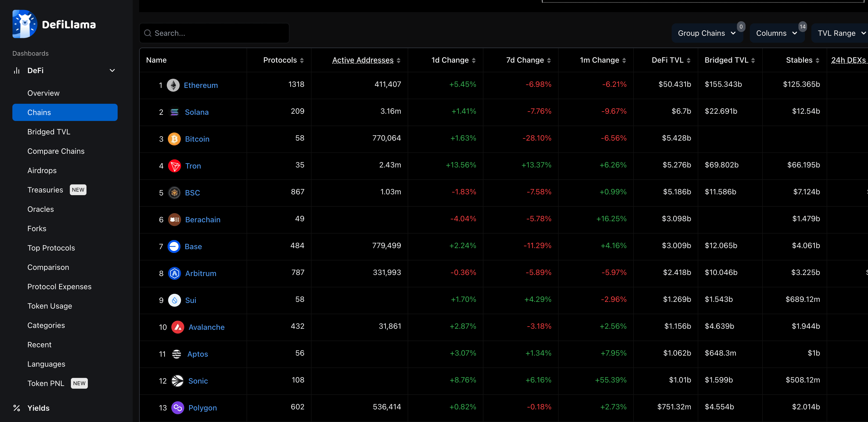Screen dimensions: 868x422
Task: Click the Sonic chain icon
Action: [x=178, y=381]
